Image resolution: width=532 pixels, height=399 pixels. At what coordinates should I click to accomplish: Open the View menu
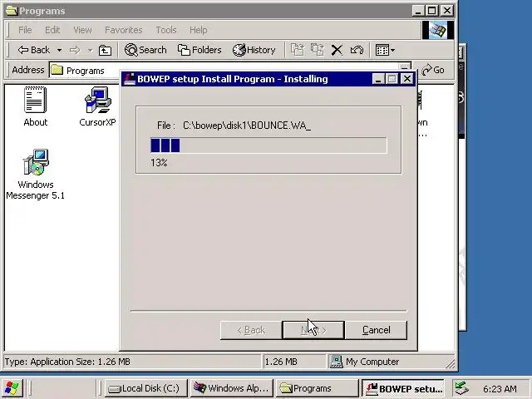(x=82, y=30)
